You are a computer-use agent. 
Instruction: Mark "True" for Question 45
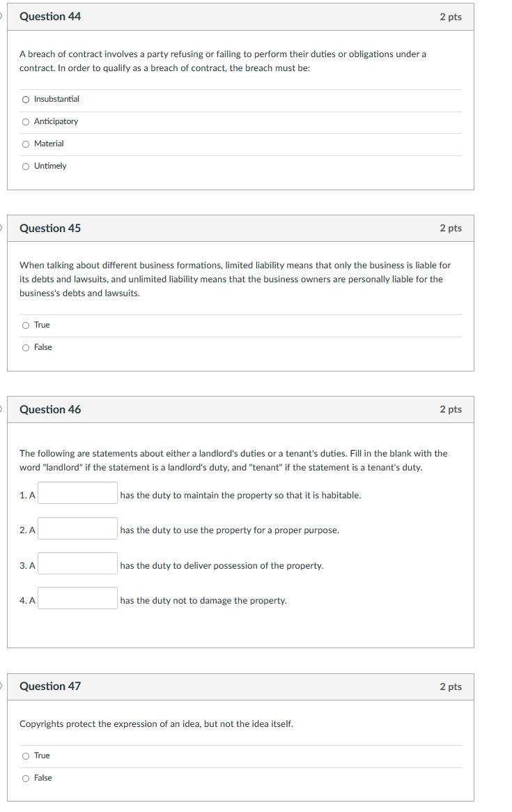tap(25, 325)
